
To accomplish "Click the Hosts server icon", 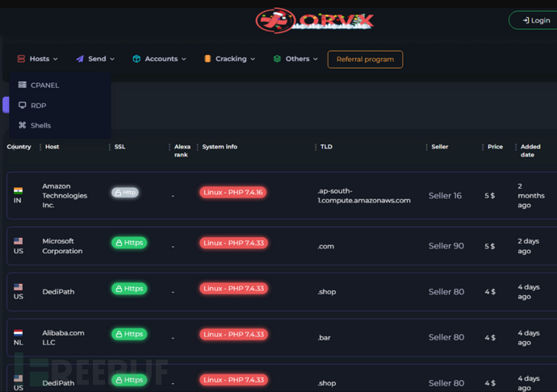I will (21, 59).
